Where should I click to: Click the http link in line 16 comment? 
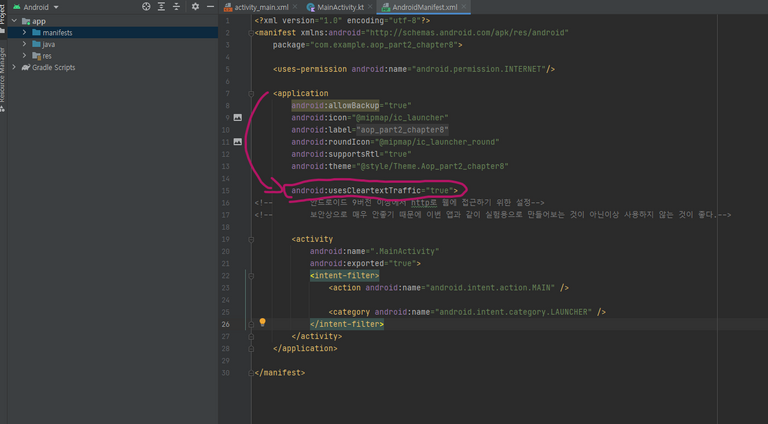(419, 203)
